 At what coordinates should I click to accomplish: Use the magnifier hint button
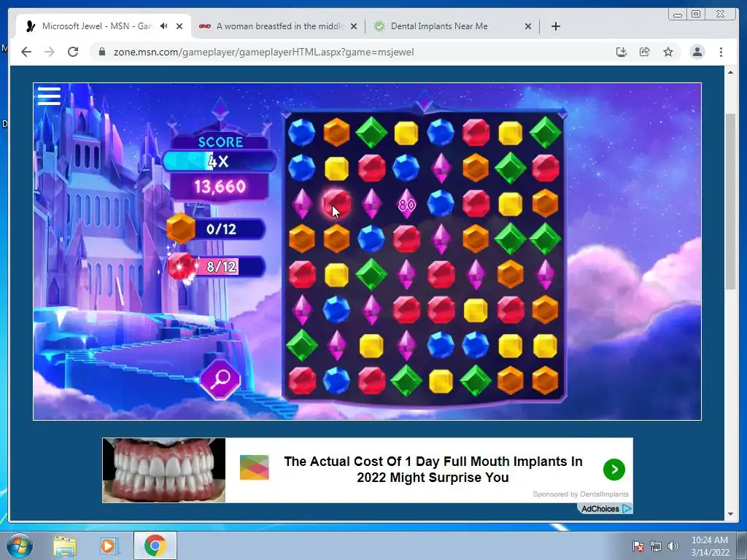click(220, 379)
